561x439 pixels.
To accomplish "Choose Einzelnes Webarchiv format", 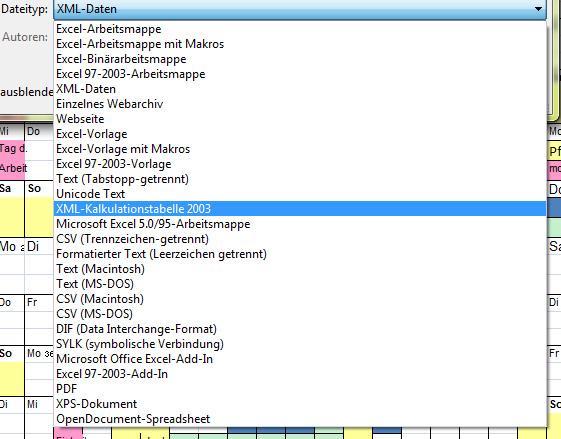I will tap(300, 104).
